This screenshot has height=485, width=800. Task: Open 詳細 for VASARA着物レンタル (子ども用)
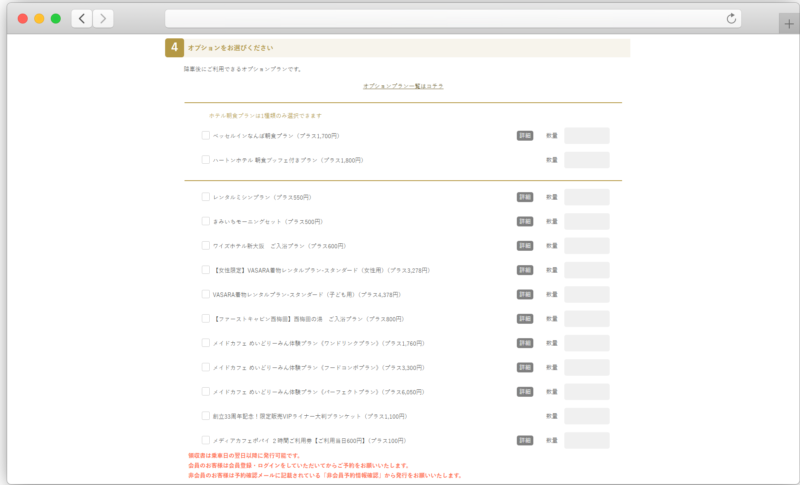[x=525, y=294]
